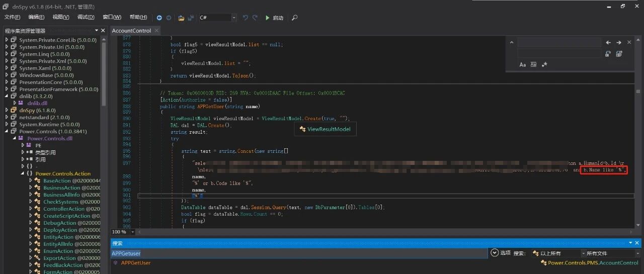Expand System.Private.CoreLib assembly node
Screen dimensions: 644x274
click(x=7, y=40)
